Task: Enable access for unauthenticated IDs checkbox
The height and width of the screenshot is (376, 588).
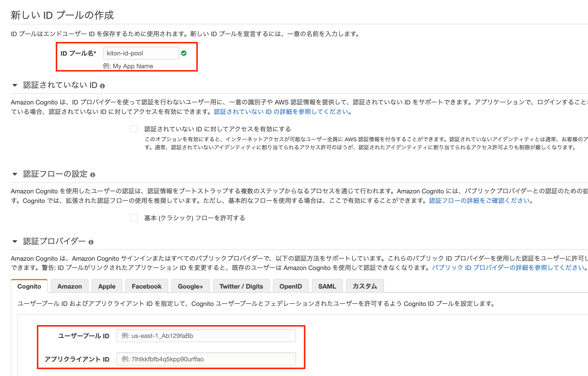Action: (134, 128)
